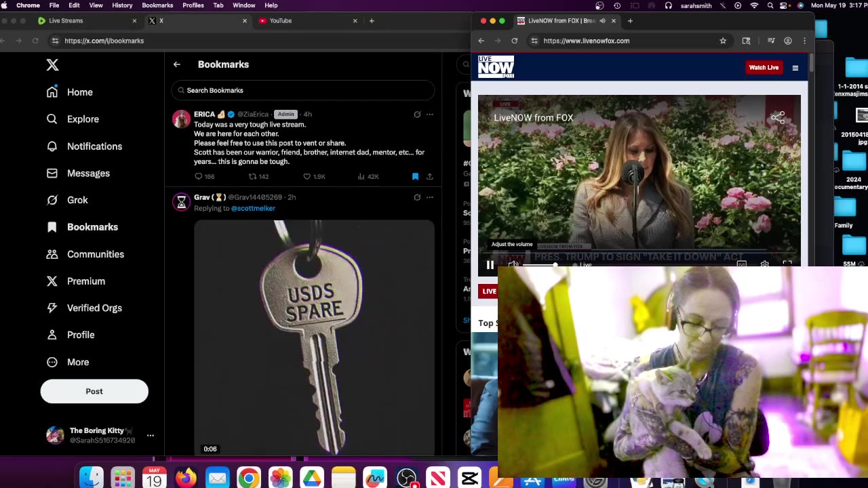The width and height of the screenshot is (868, 488).
Task: Open the History menu in the menu bar
Action: [122, 5]
